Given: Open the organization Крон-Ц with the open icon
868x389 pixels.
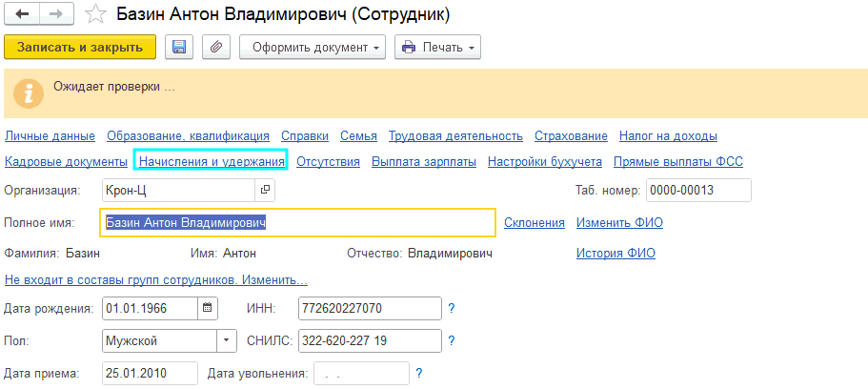Looking at the screenshot, I should coord(265,190).
